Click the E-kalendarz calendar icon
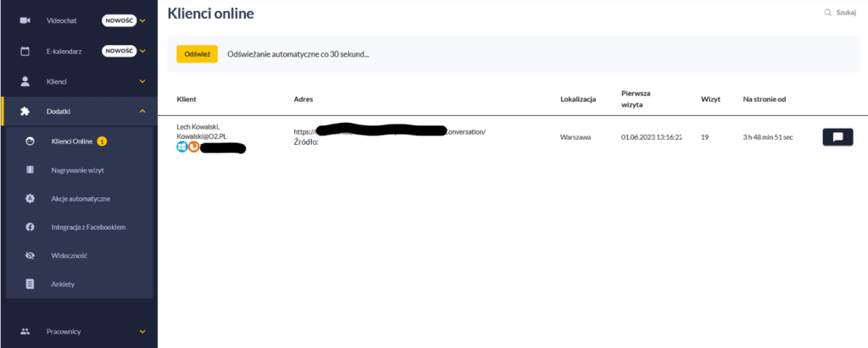Image resolution: width=868 pixels, height=348 pixels. click(25, 51)
